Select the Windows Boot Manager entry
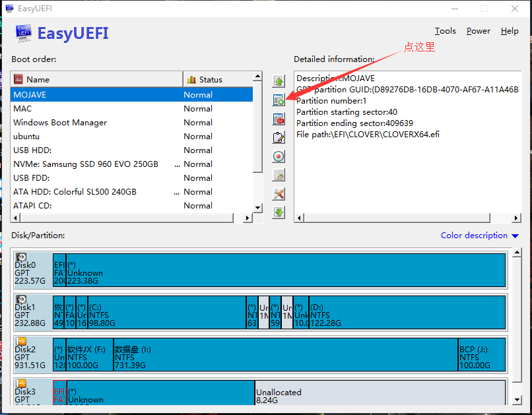Image resolution: width=532 pixels, height=415 pixels. pos(131,123)
